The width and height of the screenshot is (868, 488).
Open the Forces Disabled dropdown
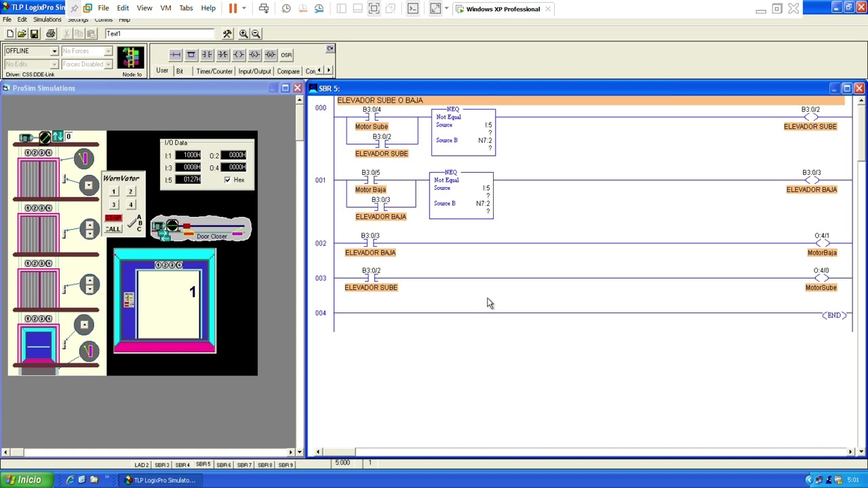107,64
